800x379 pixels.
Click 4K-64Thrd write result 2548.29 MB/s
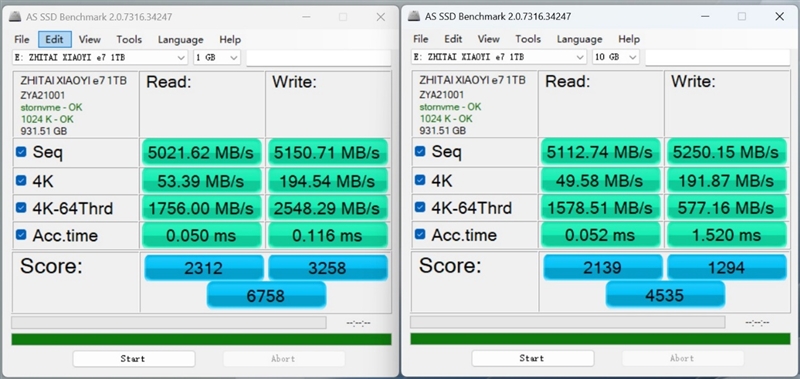point(327,208)
